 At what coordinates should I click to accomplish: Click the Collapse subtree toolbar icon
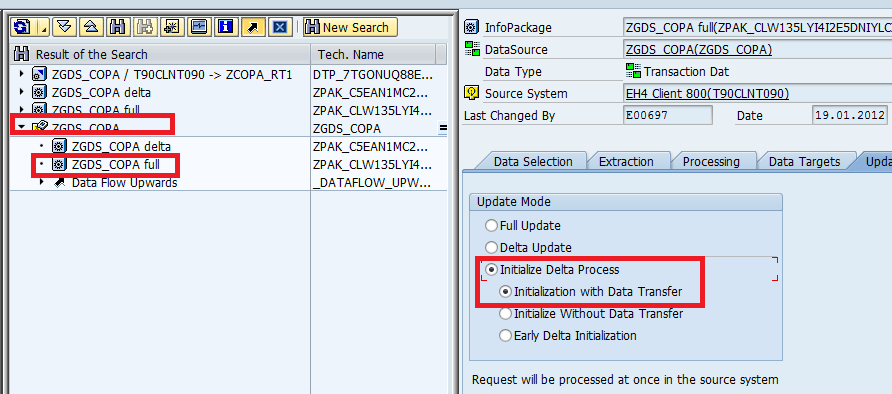click(x=92, y=27)
